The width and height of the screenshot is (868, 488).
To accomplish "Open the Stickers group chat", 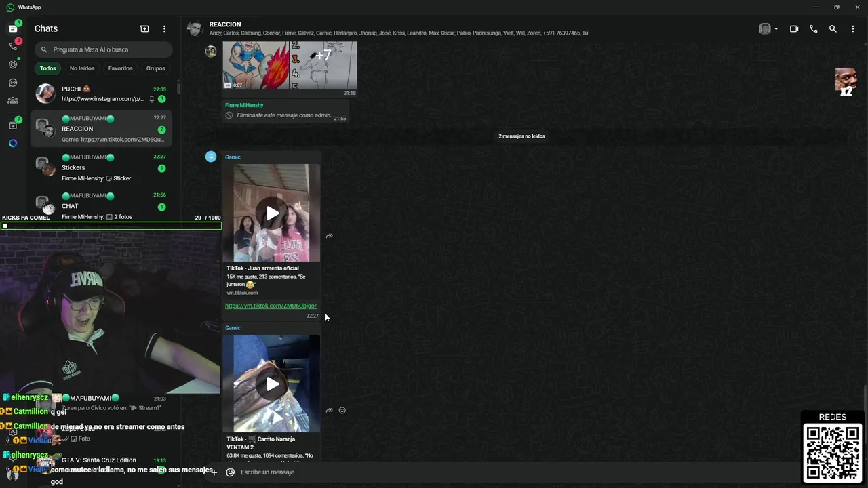I will click(x=102, y=167).
